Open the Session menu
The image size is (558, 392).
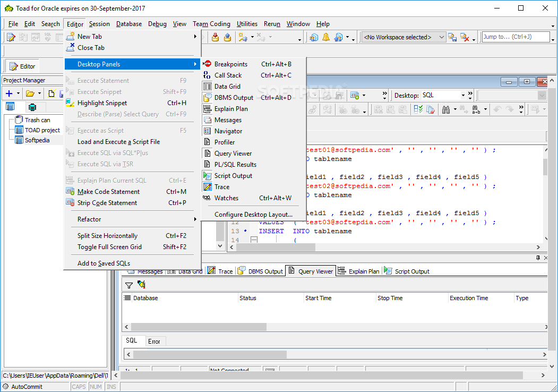click(99, 24)
